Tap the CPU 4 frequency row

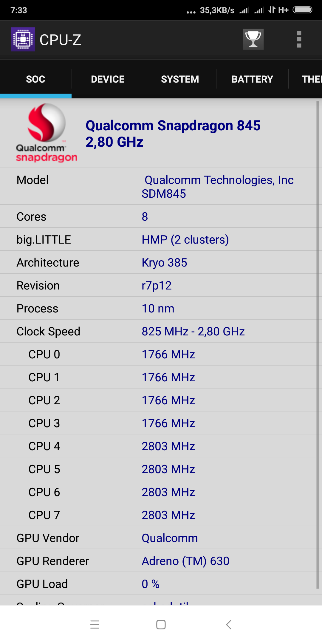pyautogui.click(x=158, y=446)
